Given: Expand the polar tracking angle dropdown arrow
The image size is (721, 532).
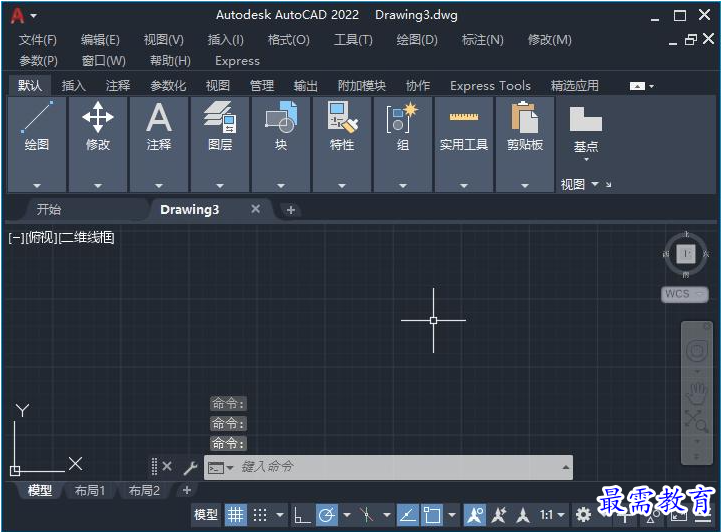Looking at the screenshot, I should pos(347,515).
